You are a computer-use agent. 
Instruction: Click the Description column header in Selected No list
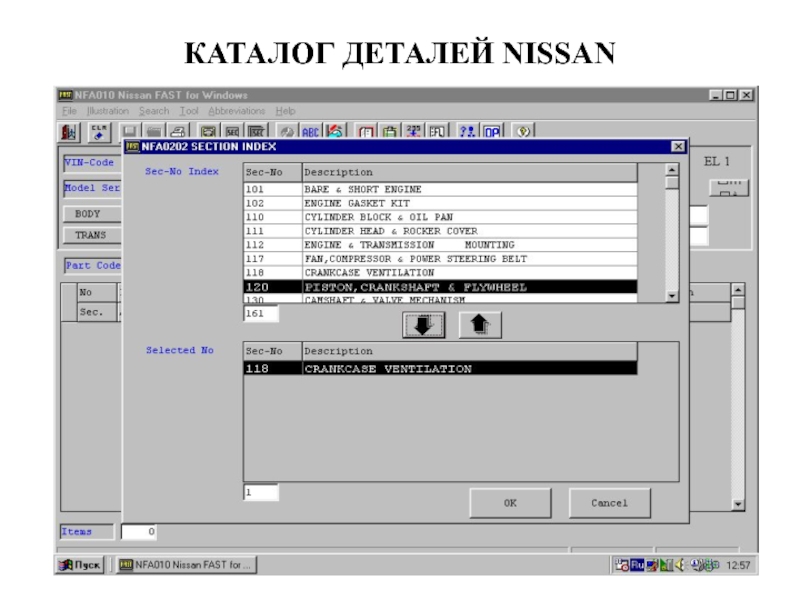[469, 351]
